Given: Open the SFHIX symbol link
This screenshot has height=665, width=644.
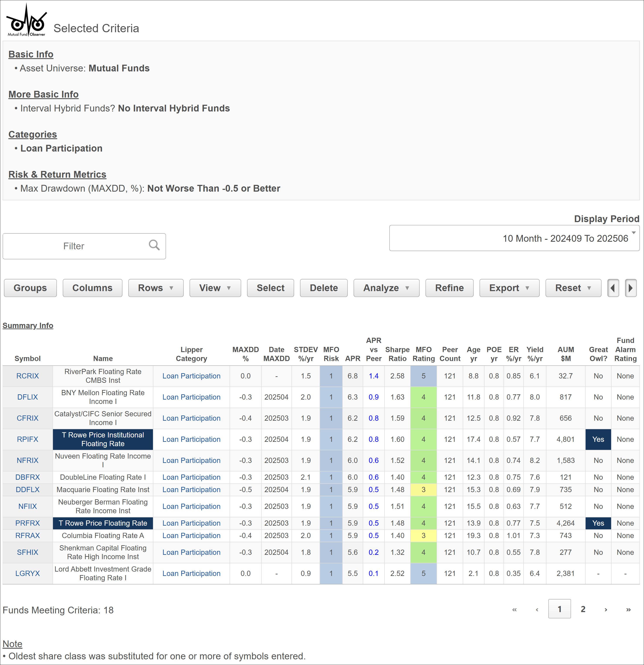Looking at the screenshot, I should 27,553.
